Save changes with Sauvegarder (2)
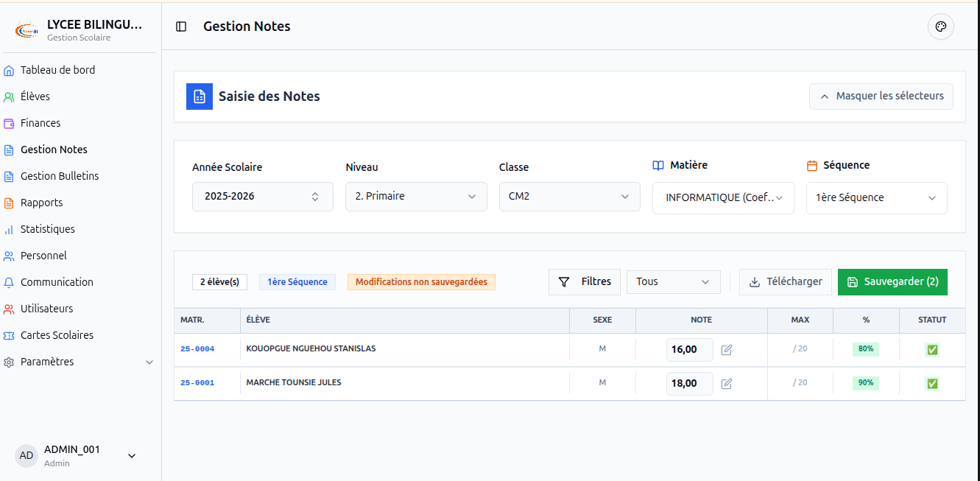 892,282
